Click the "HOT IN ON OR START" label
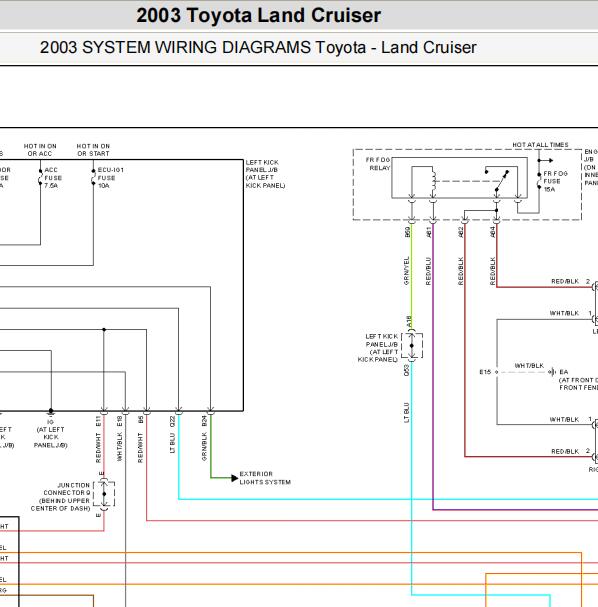 (x=93, y=150)
